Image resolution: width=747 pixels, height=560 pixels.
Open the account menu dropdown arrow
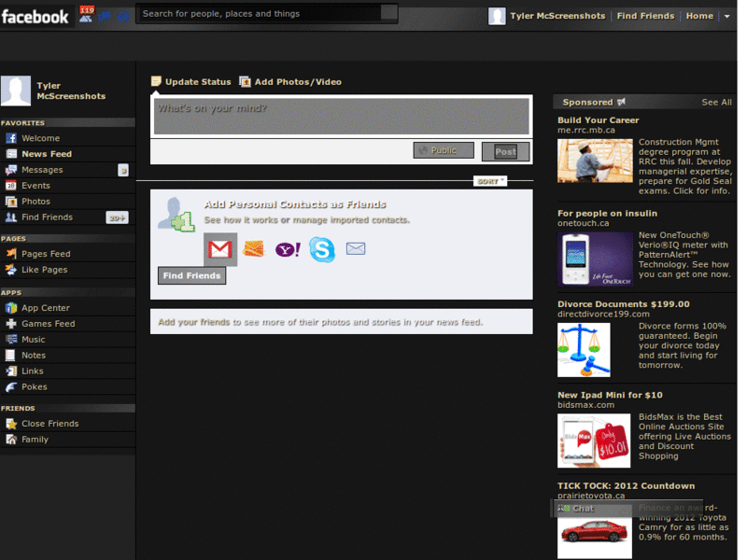[x=727, y=16]
